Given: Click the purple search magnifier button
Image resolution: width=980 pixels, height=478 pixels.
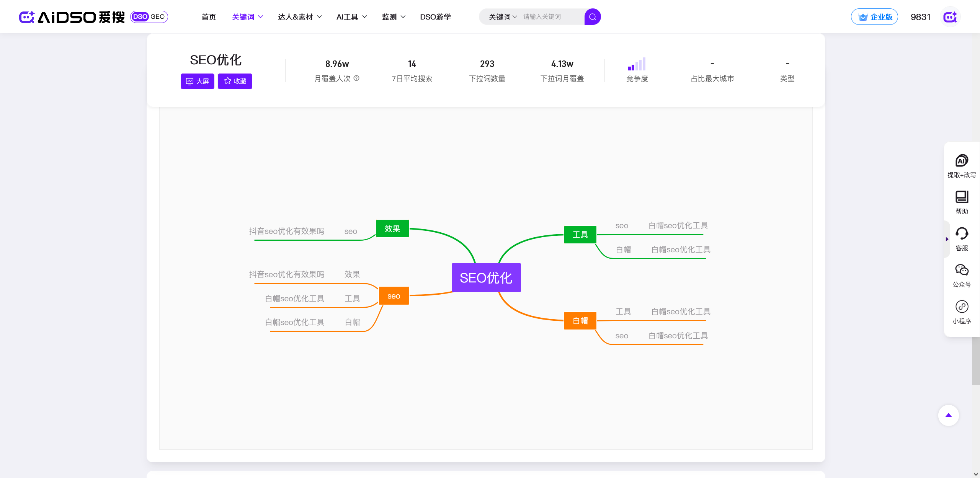Looking at the screenshot, I should pos(592,17).
